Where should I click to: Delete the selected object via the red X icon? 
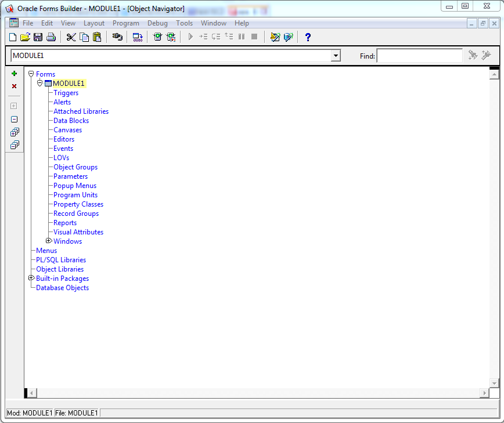point(14,86)
